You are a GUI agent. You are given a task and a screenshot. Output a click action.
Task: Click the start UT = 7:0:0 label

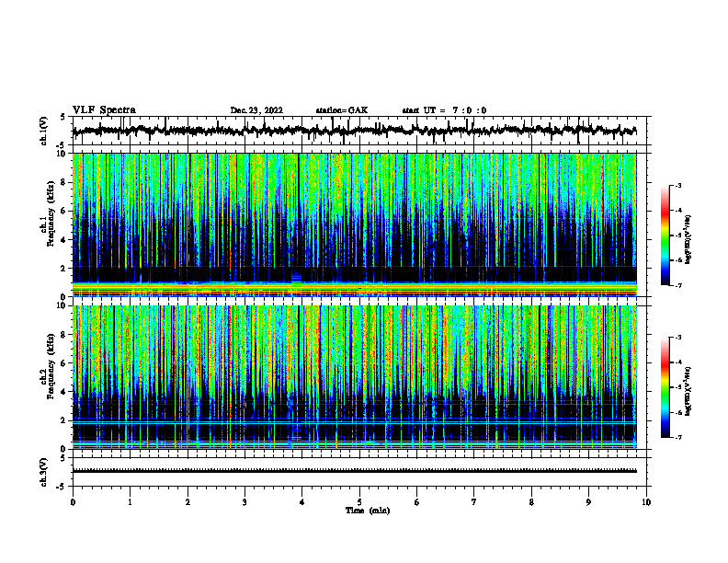pyautogui.click(x=444, y=110)
